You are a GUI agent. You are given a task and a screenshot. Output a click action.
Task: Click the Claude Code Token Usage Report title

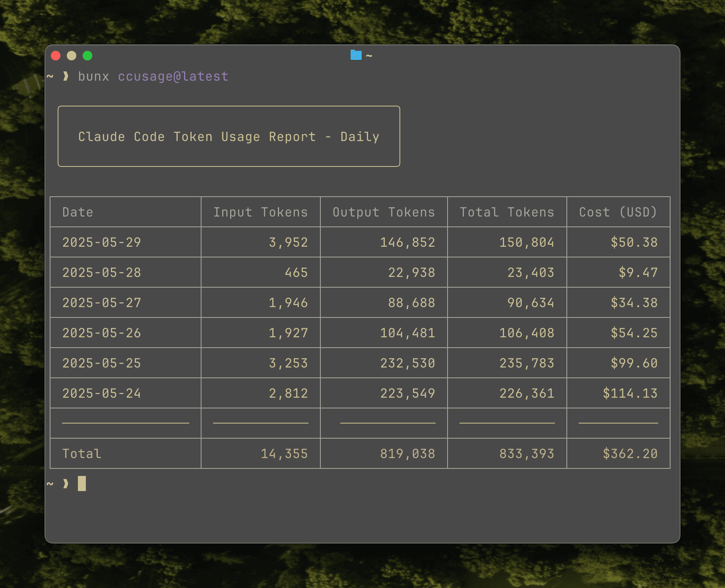tap(229, 137)
